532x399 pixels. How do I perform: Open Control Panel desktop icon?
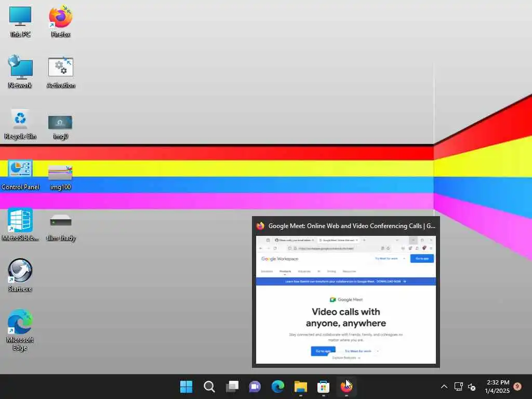click(x=20, y=175)
